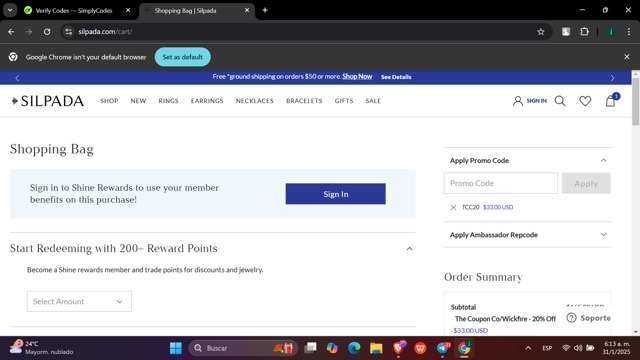Open Brave browser from taskbar
Image resolution: width=640 pixels, height=360 pixels.
(x=399, y=348)
